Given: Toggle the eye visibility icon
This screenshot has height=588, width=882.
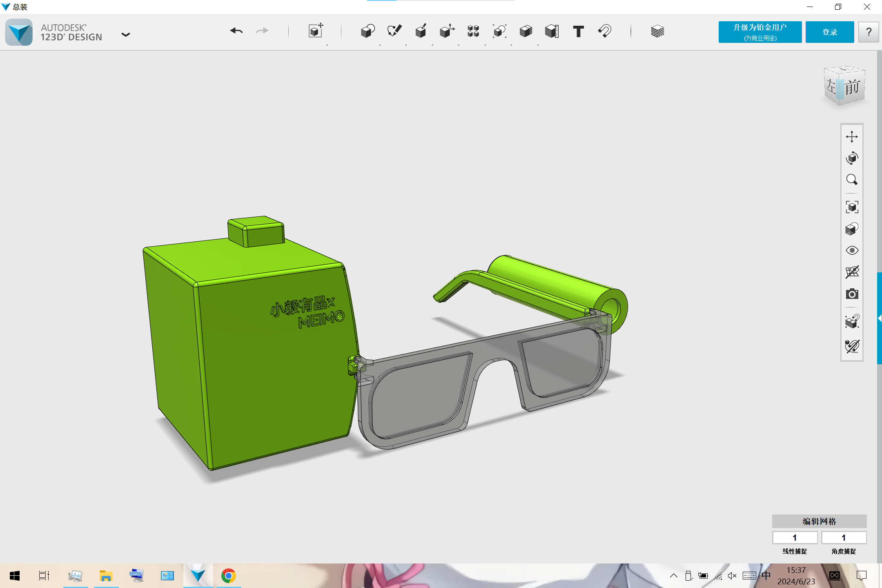Looking at the screenshot, I should (852, 250).
